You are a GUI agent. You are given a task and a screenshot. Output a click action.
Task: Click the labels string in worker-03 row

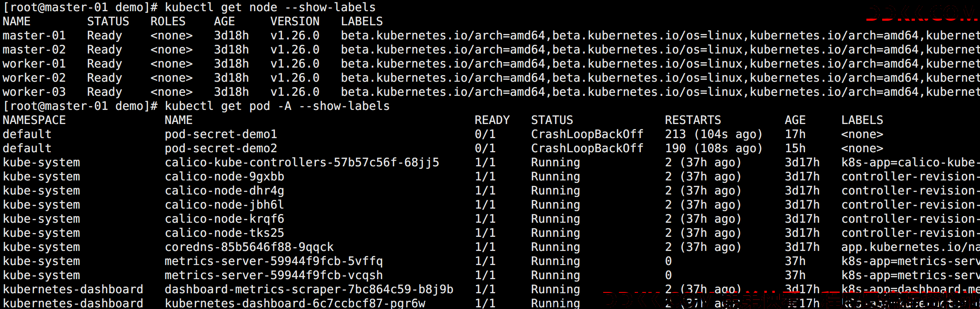660,92
